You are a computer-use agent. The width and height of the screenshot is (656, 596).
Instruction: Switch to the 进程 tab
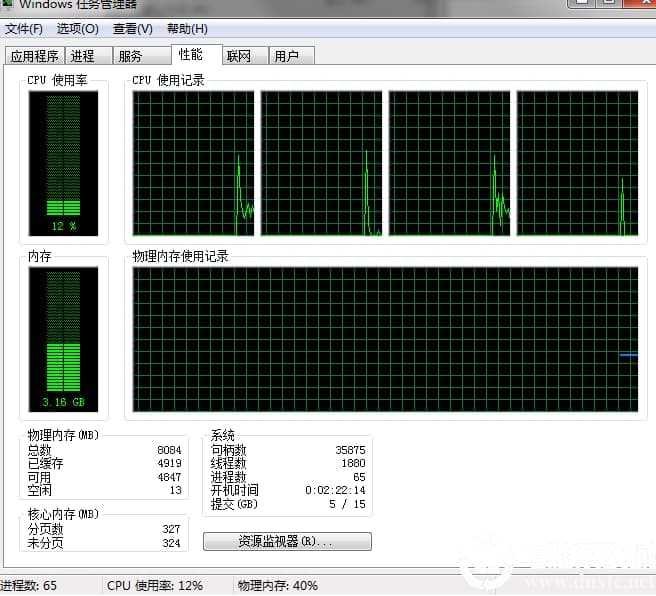89,56
